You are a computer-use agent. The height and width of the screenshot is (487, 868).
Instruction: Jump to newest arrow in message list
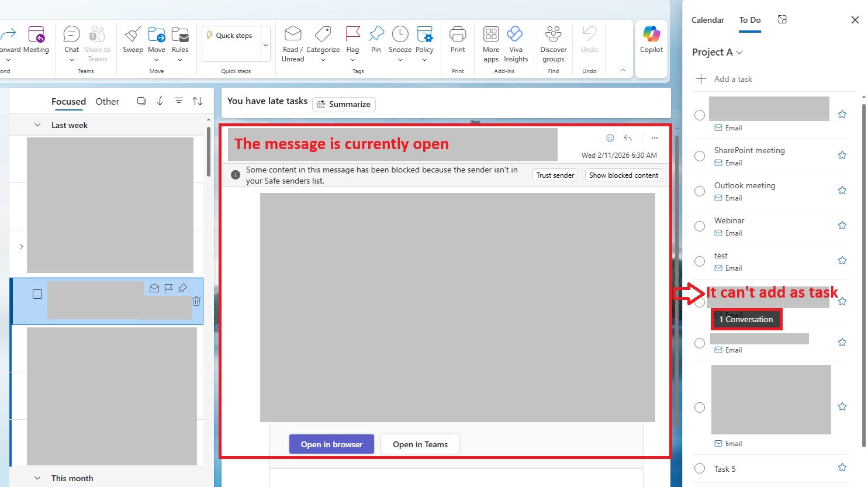click(160, 101)
